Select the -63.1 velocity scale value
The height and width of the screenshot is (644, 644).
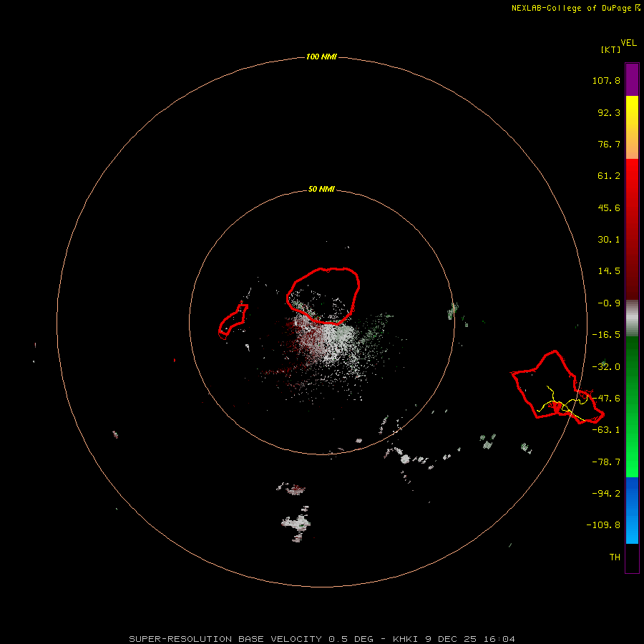tap(606, 430)
